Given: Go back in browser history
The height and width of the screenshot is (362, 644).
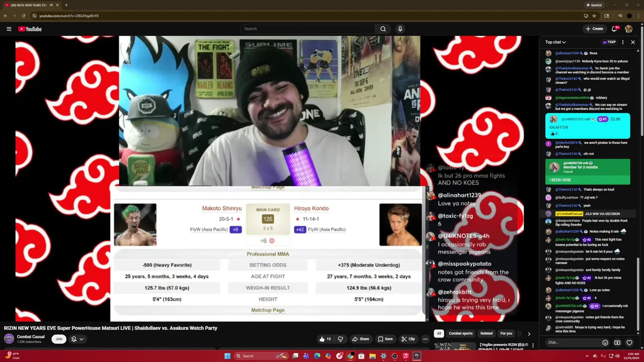Looking at the screenshot, I should point(6,16).
